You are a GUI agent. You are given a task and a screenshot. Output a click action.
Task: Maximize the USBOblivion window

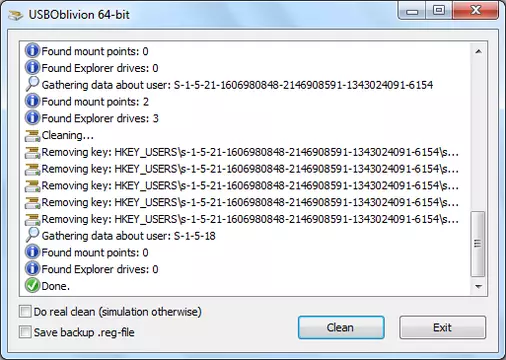(x=439, y=10)
